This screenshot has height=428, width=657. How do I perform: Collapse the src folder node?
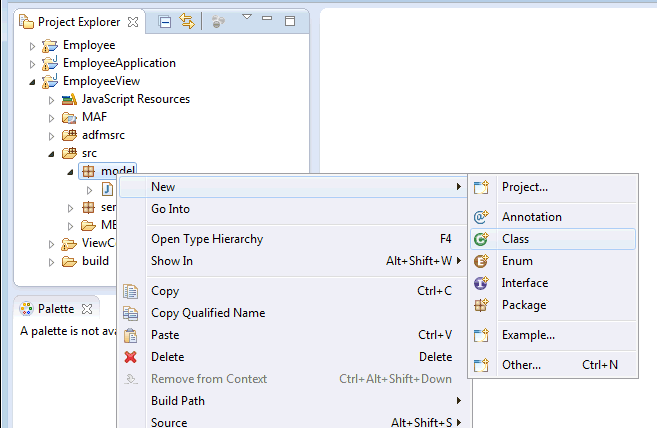51,154
